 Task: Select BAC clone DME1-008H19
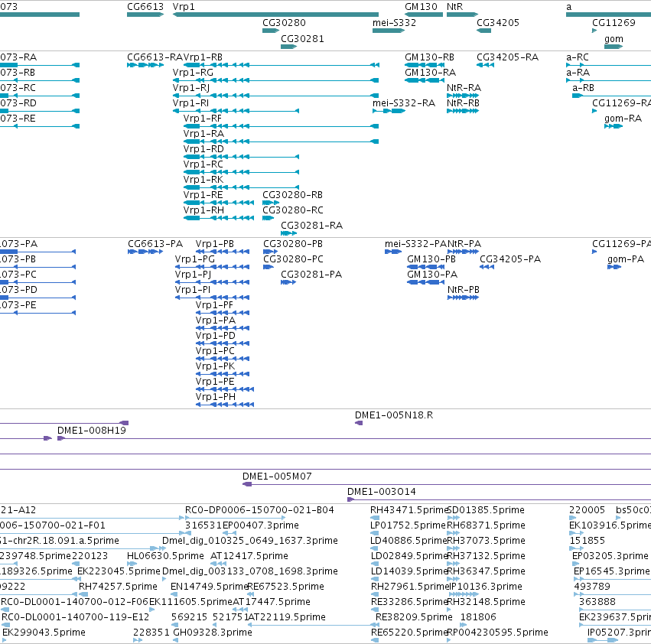point(354,438)
